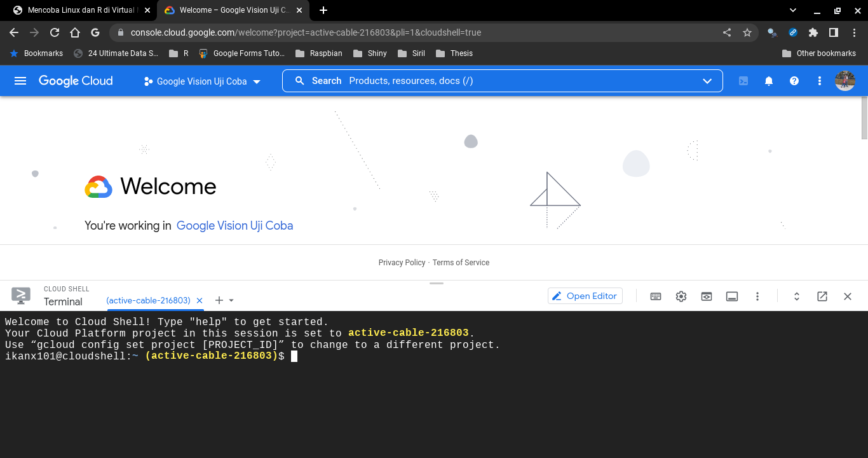
Task: Open the Web Preview icon
Action: coord(707,296)
